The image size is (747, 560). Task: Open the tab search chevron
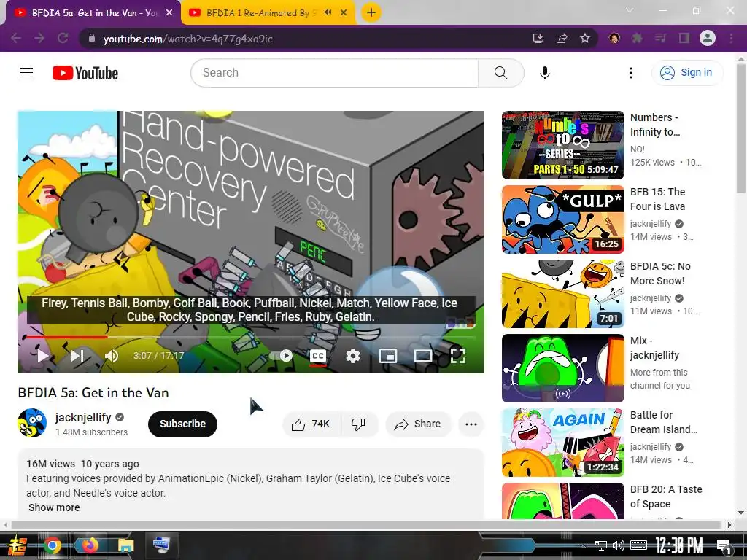[630, 10]
